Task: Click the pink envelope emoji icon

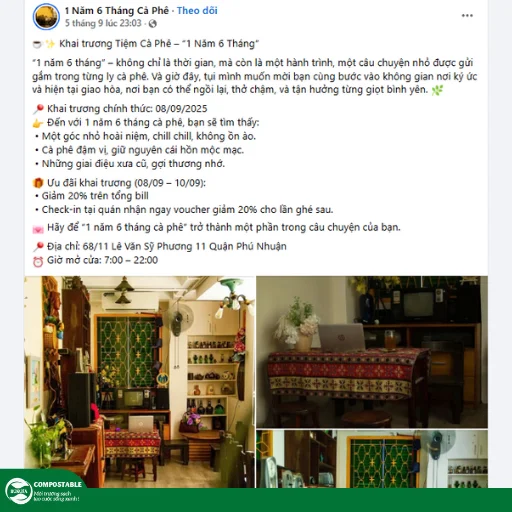Action: click(38, 229)
